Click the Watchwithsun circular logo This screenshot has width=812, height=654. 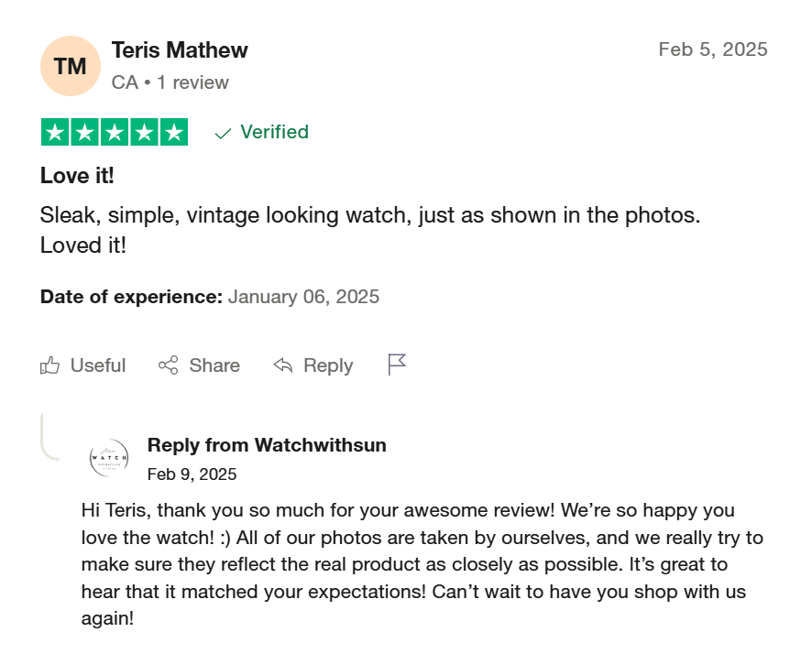pos(110,458)
